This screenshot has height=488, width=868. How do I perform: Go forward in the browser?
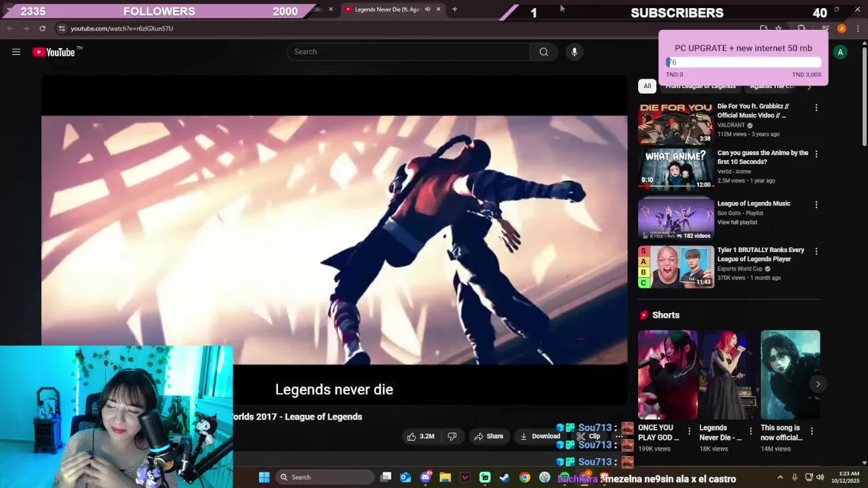pos(26,28)
